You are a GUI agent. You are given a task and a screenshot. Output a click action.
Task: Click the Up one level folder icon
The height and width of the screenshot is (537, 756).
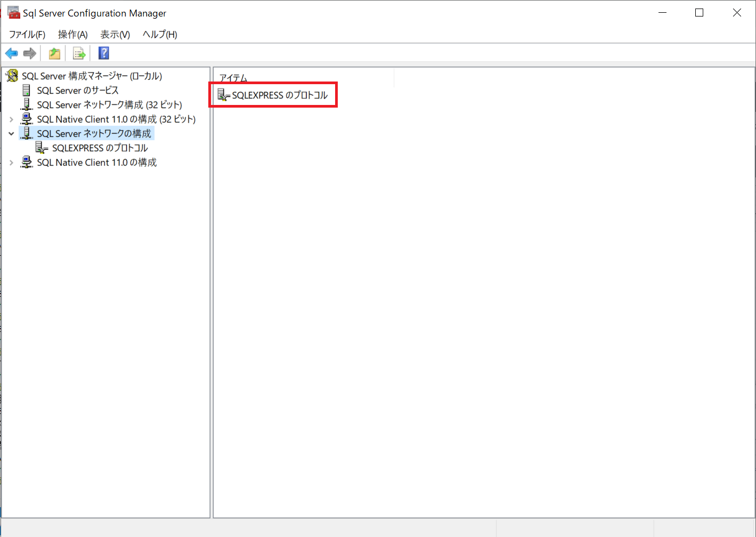(x=54, y=53)
